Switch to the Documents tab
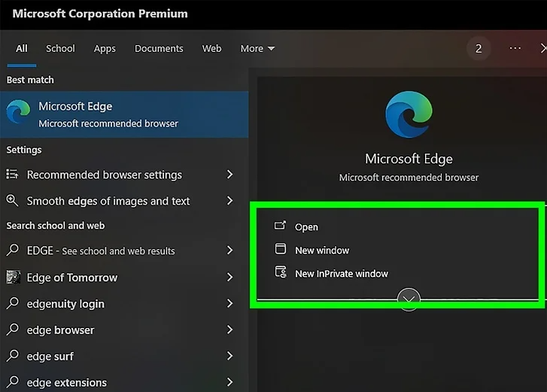Viewport: 547px width, 392px height. coord(159,48)
